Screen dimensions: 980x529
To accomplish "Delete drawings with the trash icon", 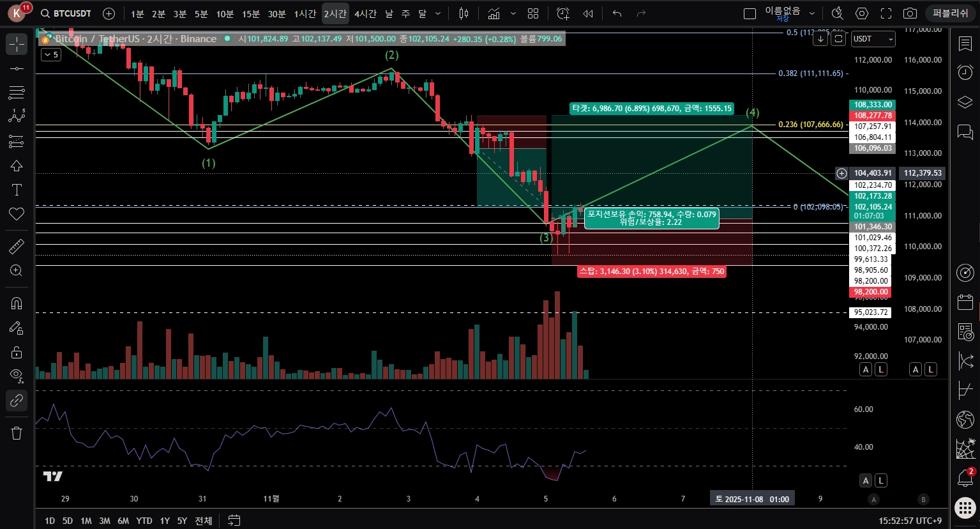I will point(17,433).
